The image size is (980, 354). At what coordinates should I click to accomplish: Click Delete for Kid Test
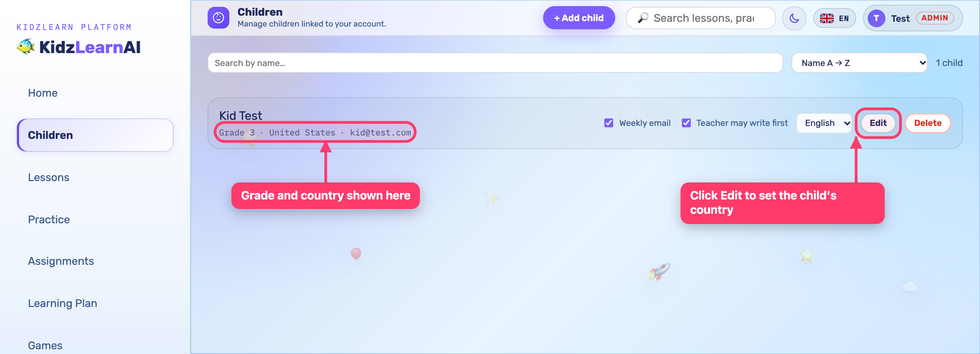click(x=928, y=123)
